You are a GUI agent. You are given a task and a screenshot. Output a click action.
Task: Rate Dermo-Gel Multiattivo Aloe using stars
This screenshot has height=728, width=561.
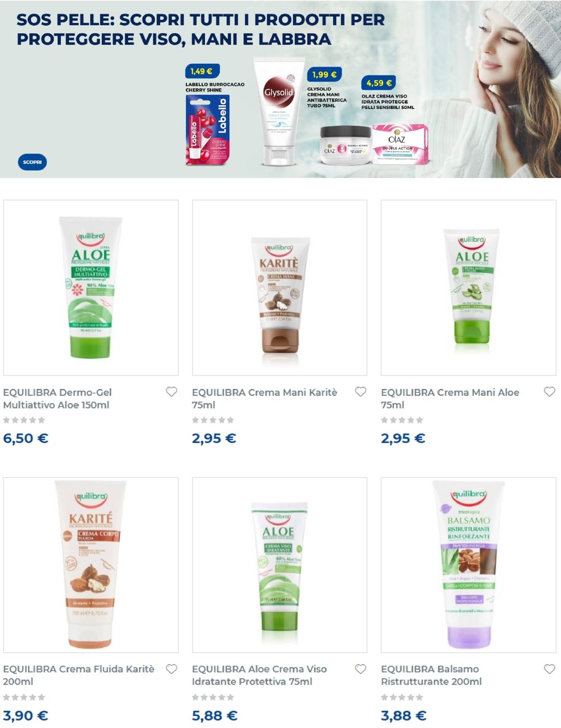24,420
